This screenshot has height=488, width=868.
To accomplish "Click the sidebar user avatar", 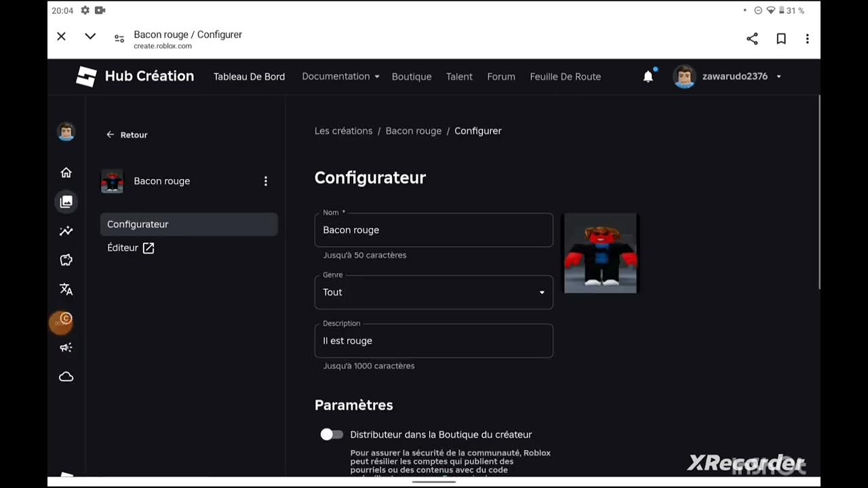I will click(x=66, y=131).
